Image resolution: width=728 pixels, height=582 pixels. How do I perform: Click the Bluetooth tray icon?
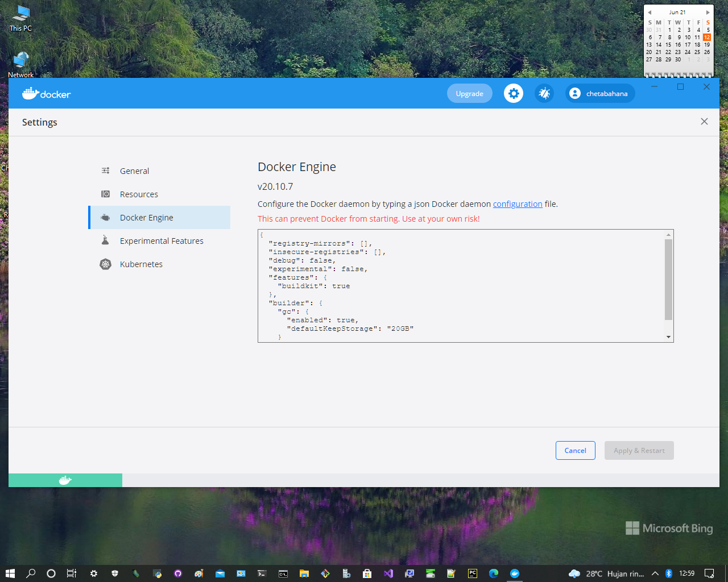(669, 573)
